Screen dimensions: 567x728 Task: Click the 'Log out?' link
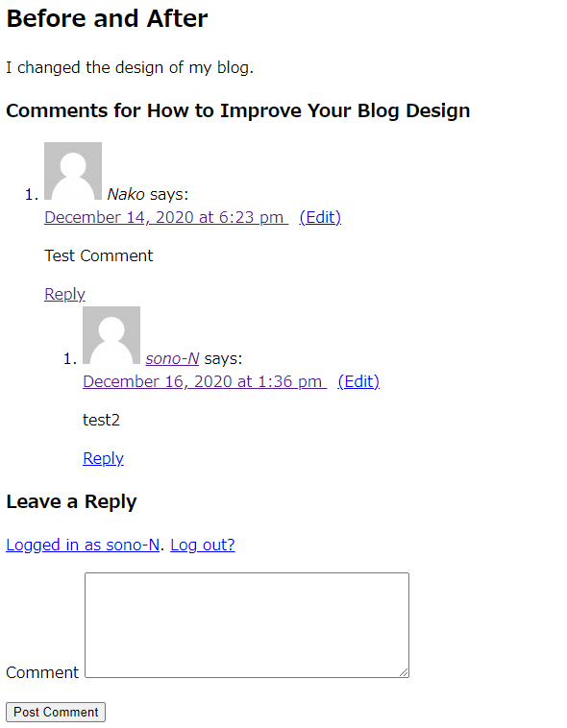click(203, 545)
